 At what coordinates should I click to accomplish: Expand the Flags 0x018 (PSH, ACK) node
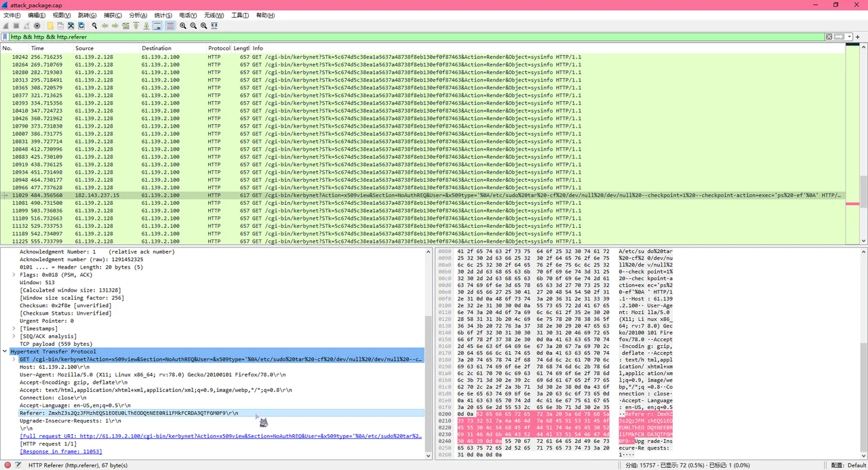coord(14,275)
